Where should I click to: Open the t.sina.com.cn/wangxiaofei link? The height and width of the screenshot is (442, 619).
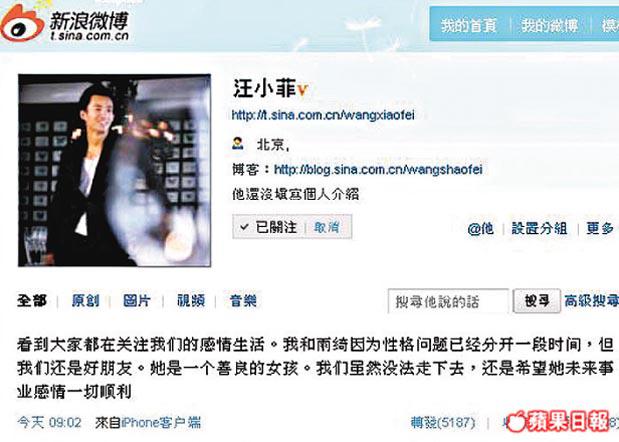click(x=323, y=115)
